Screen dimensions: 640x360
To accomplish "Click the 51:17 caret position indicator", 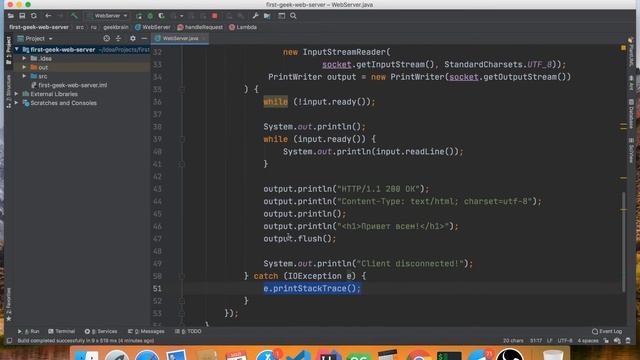I will point(536,341).
